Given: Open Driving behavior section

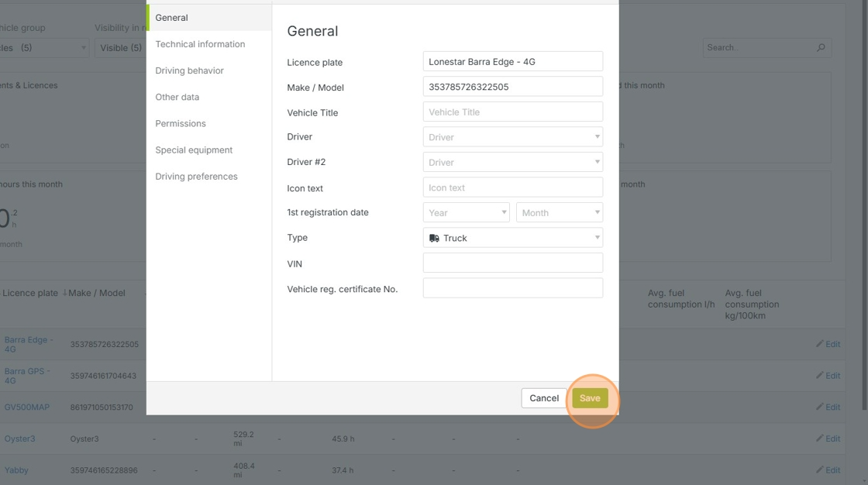Looking at the screenshot, I should [208, 71].
